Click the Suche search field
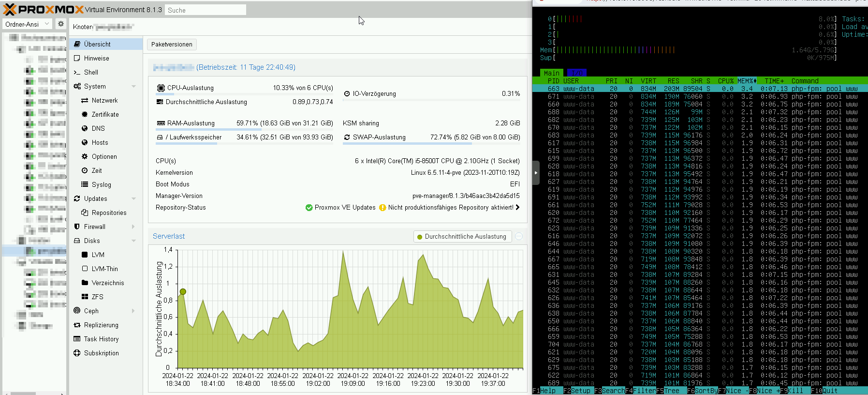The image size is (868, 395). pyautogui.click(x=205, y=10)
